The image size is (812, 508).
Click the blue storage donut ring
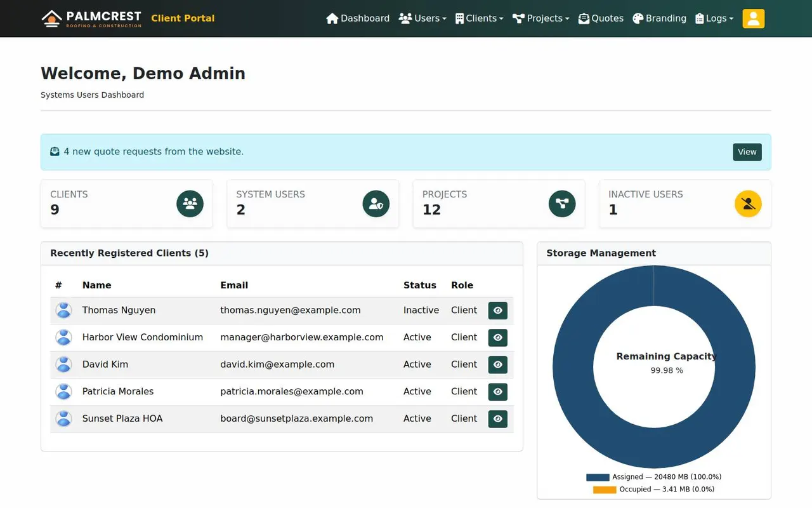coord(573,367)
